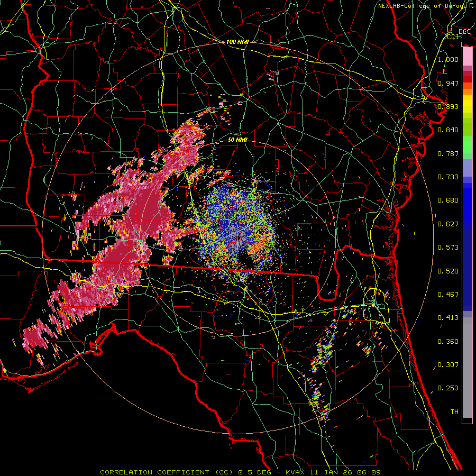This screenshot has width=476, height=476.
Task: Pick the bright green color bar segment
Action: 467,144
